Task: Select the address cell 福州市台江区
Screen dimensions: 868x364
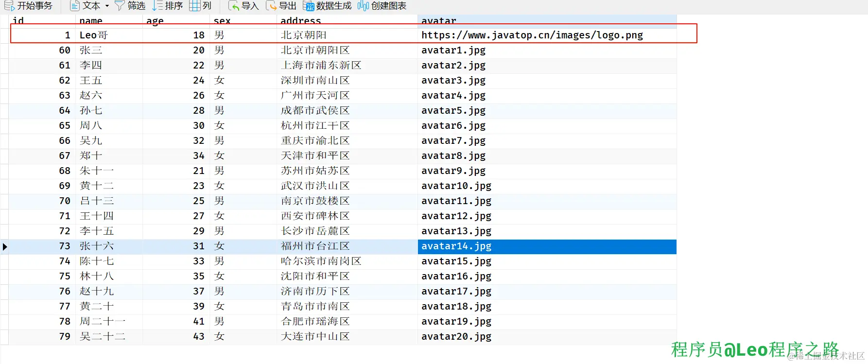Action: [x=347, y=246]
